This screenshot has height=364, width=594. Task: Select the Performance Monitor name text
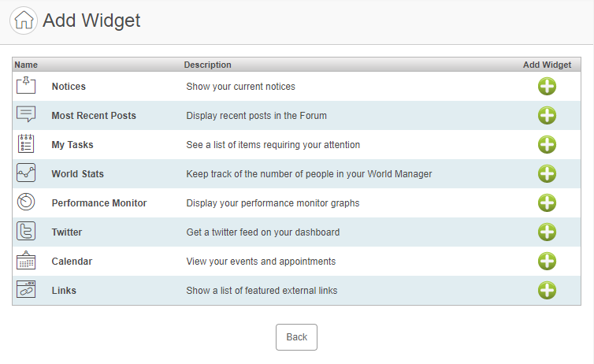point(99,203)
